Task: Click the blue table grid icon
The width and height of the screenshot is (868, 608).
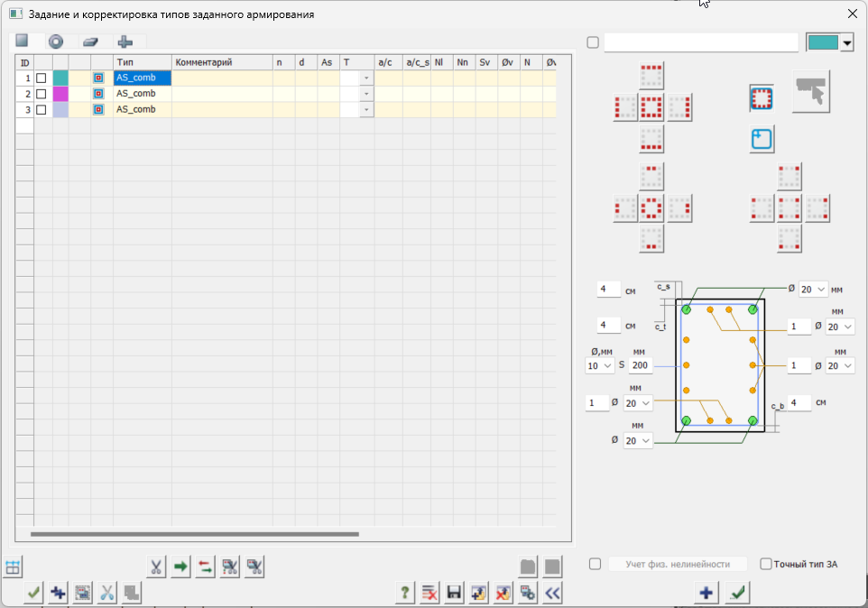Action: click(13, 567)
